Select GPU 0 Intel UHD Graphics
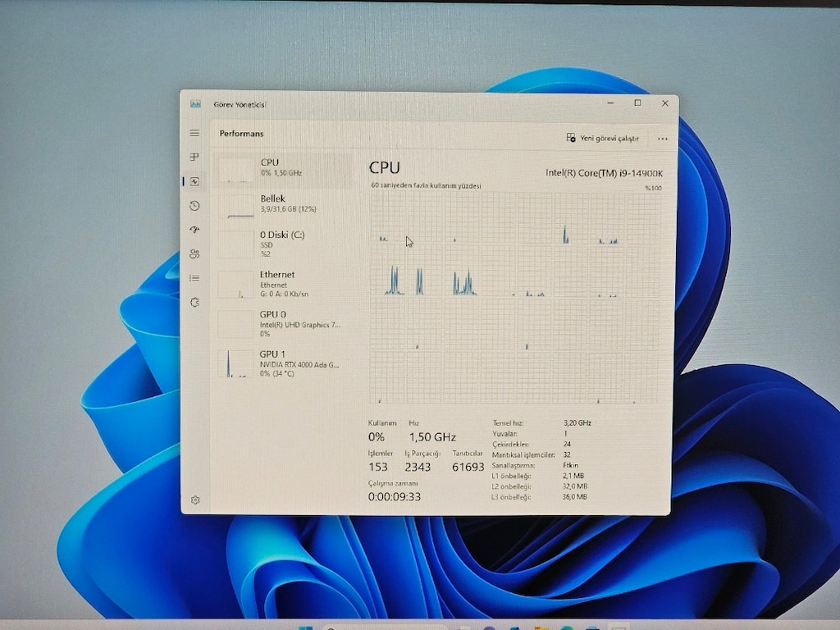 [x=283, y=323]
